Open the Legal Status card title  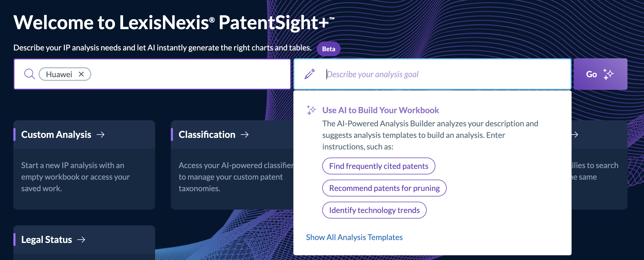(x=46, y=240)
